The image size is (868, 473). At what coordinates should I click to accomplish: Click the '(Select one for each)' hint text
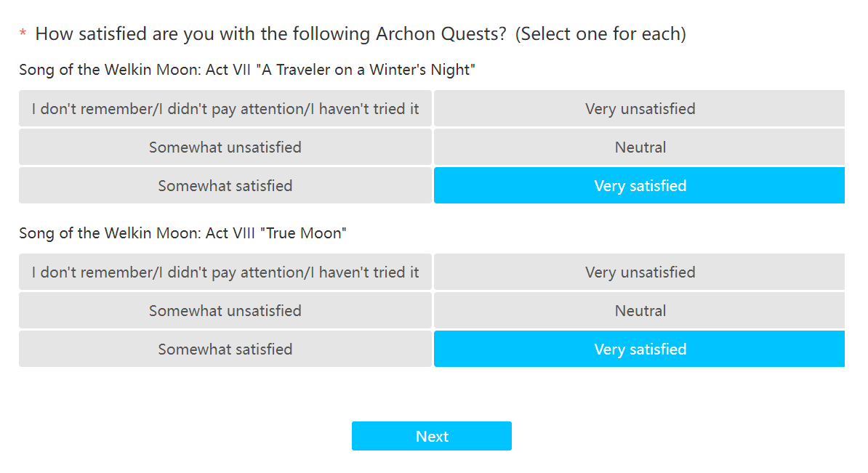600,33
